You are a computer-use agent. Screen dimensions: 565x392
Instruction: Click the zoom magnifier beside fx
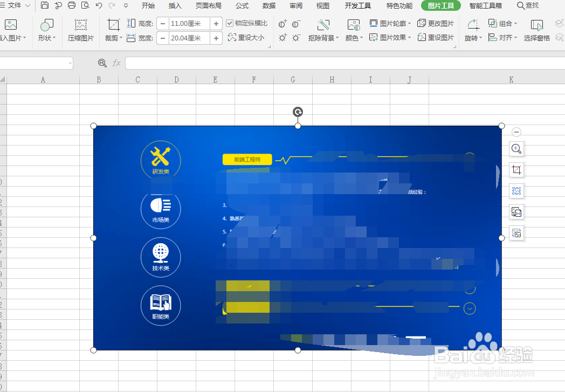[102, 63]
